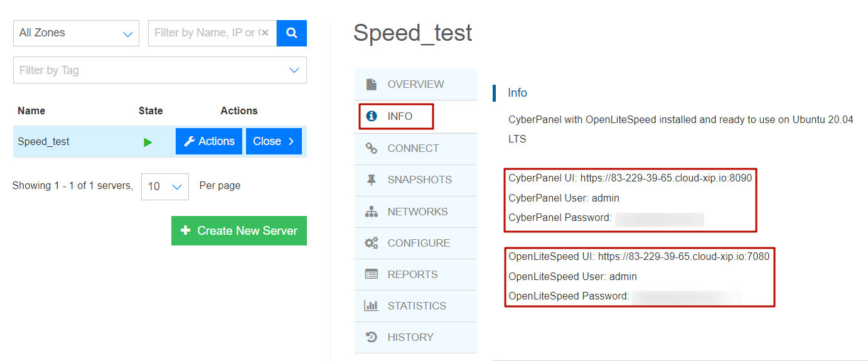868x361 pixels.
Task: Click the blurred CyberPanel Password value
Action: [x=660, y=218]
